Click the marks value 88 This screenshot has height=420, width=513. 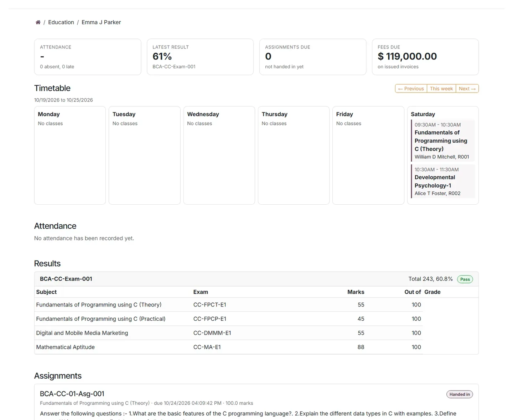(x=361, y=347)
